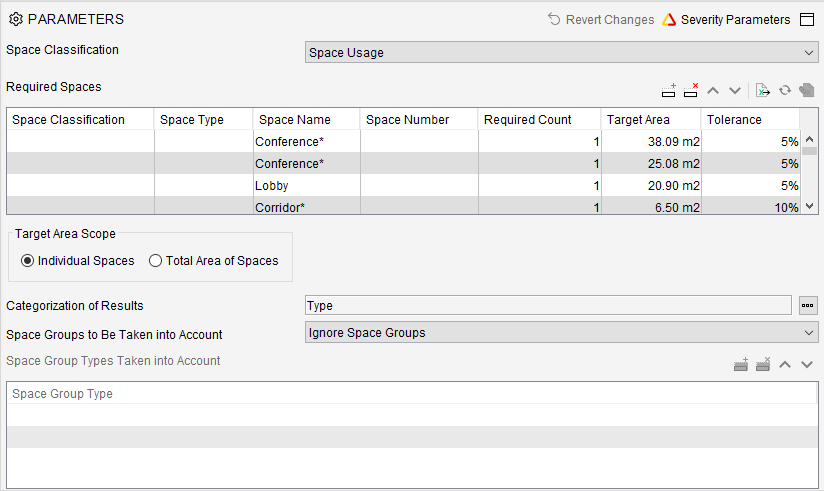
Task: Sort by Space Classification column header
Action: [x=80, y=120]
